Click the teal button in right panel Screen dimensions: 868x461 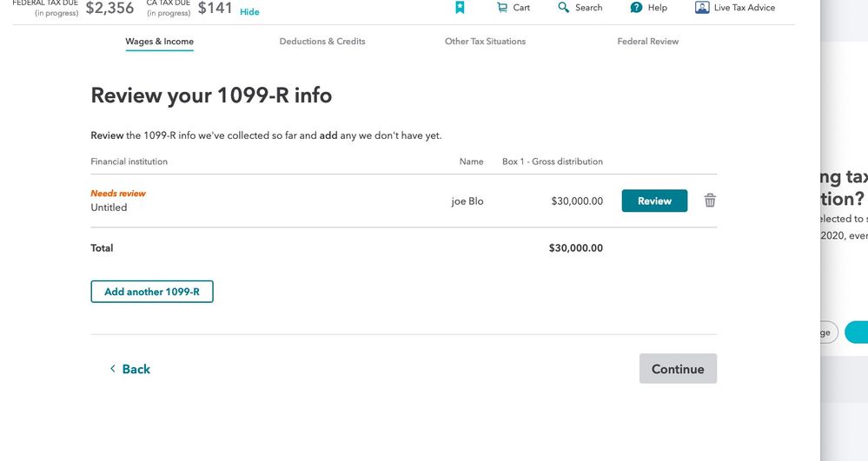(x=857, y=332)
